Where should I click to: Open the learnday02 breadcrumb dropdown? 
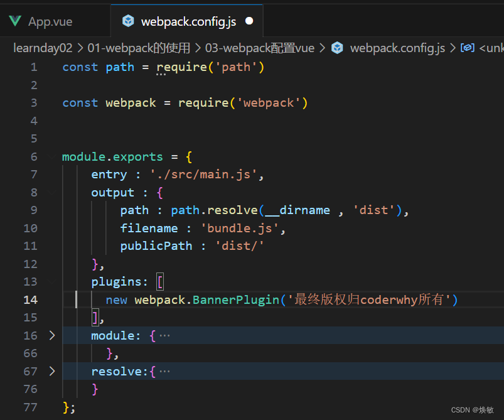[x=43, y=48]
